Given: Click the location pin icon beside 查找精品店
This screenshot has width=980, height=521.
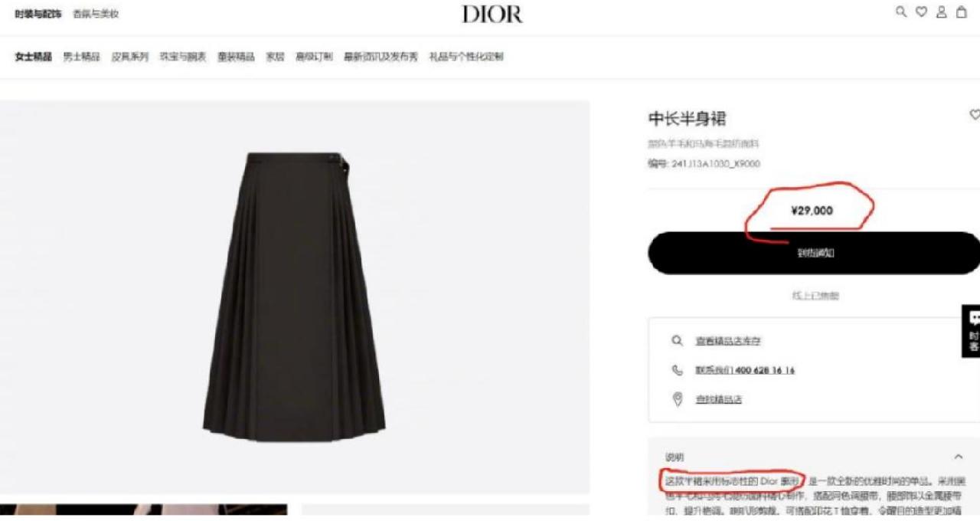Looking at the screenshot, I should pos(677,399).
